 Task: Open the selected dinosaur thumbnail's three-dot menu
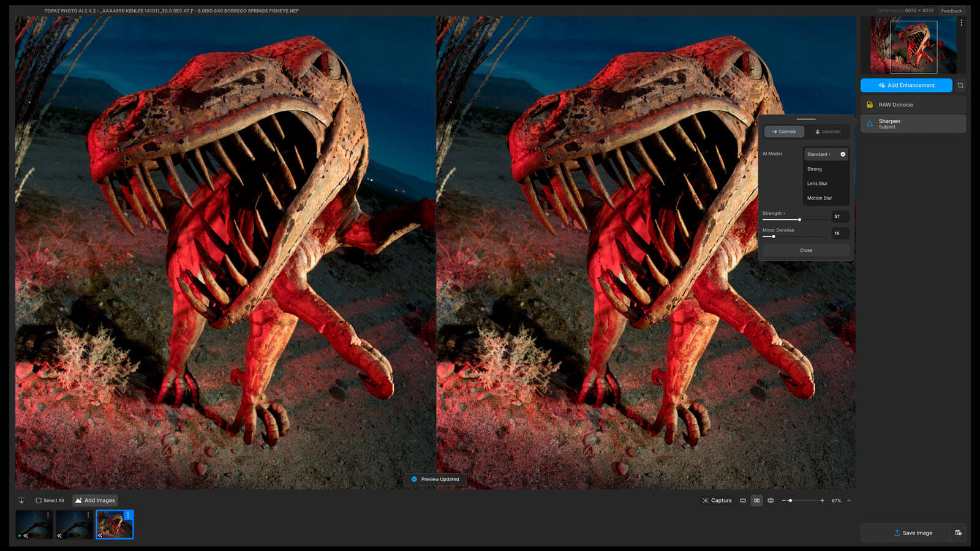pyautogui.click(x=128, y=515)
